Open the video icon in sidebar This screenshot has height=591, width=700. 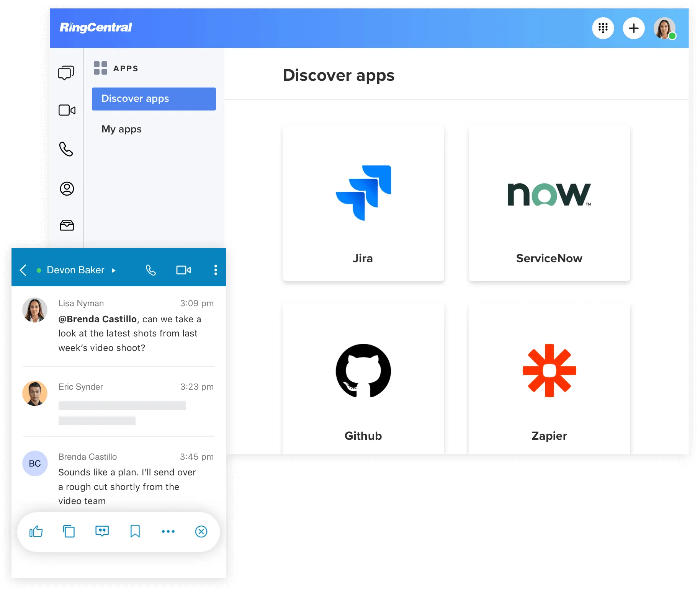(x=67, y=110)
